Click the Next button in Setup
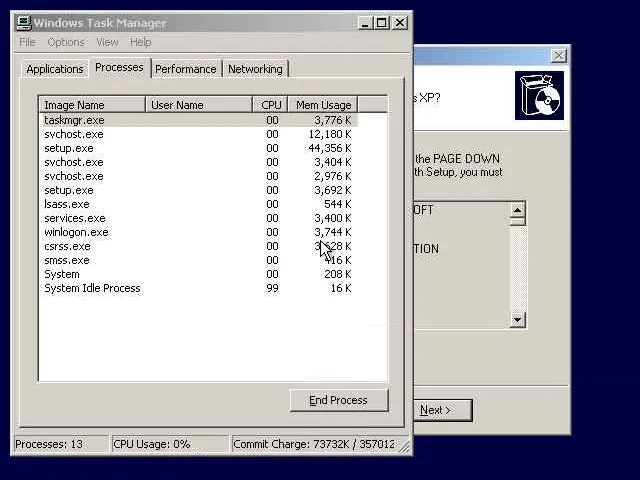Screen dimensions: 640x480 coord(443,410)
